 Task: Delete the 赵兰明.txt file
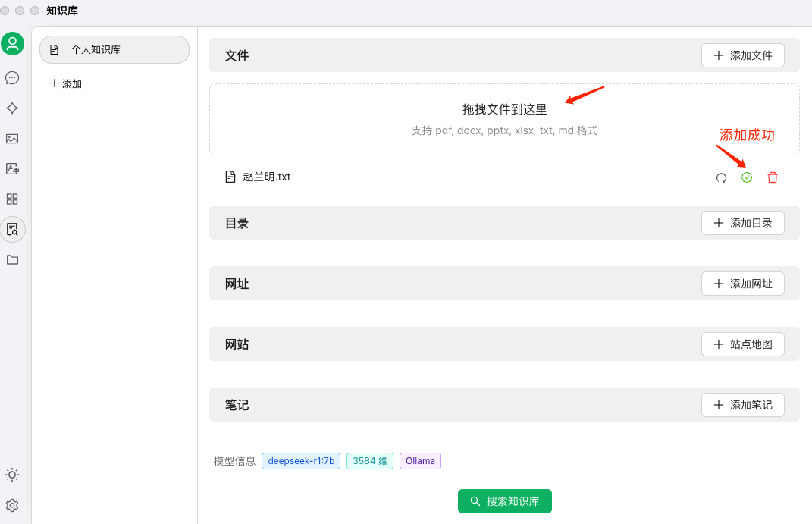tap(773, 177)
